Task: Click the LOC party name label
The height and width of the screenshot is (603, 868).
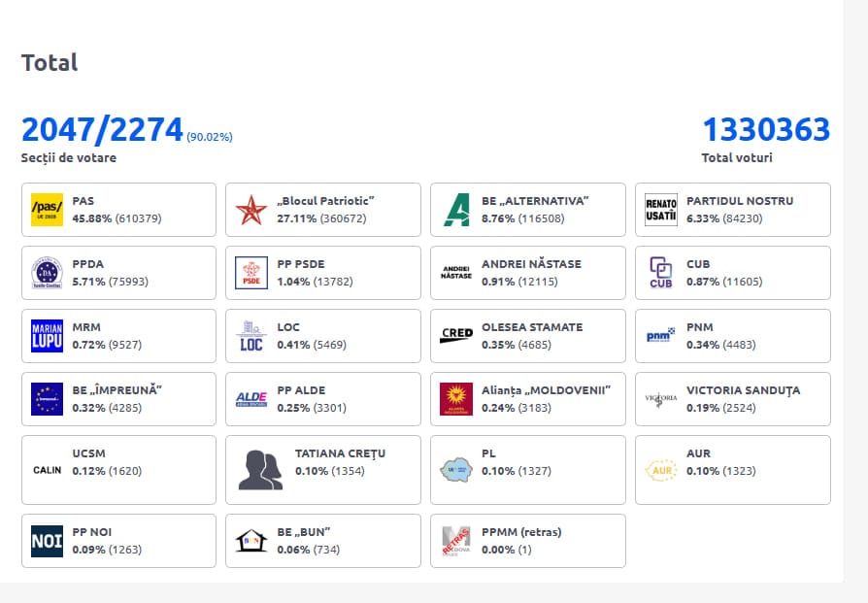Action: pos(287,327)
